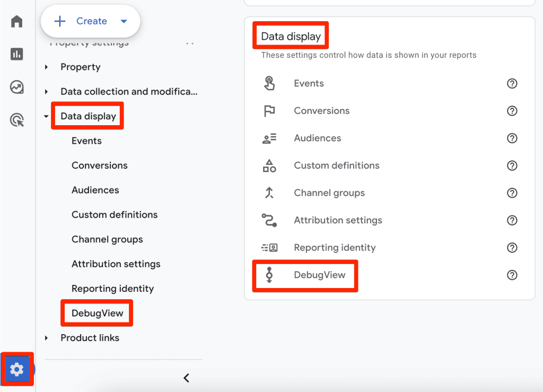Click the help icon beside DebugView

pyautogui.click(x=512, y=275)
